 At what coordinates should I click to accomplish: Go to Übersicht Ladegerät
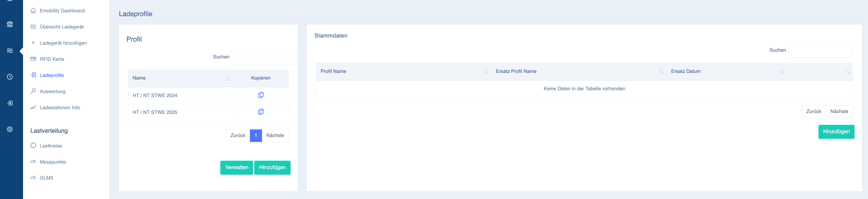pyautogui.click(x=62, y=27)
